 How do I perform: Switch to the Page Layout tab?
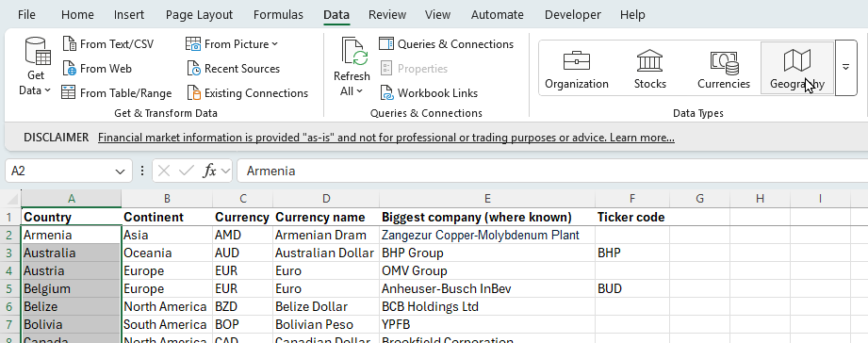pos(199,14)
